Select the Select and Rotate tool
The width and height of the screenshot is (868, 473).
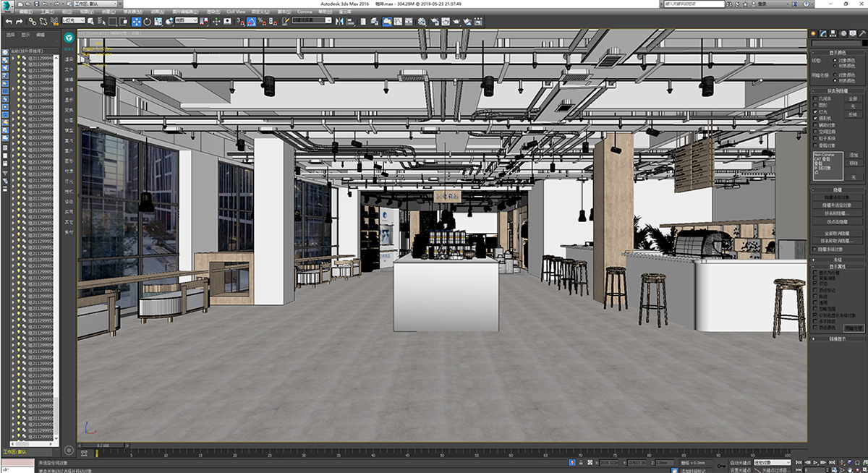click(147, 22)
